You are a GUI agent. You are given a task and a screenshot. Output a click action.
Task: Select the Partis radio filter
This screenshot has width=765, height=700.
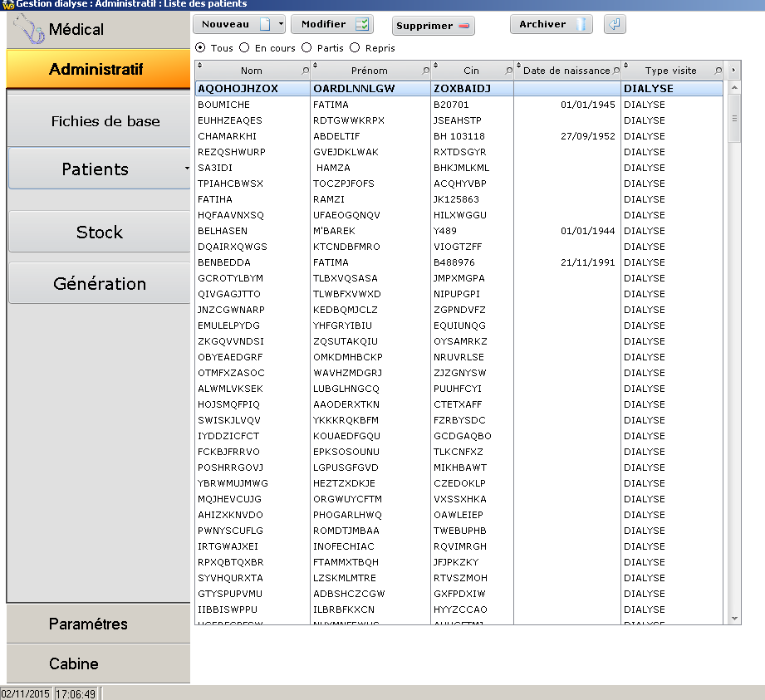tap(306, 48)
